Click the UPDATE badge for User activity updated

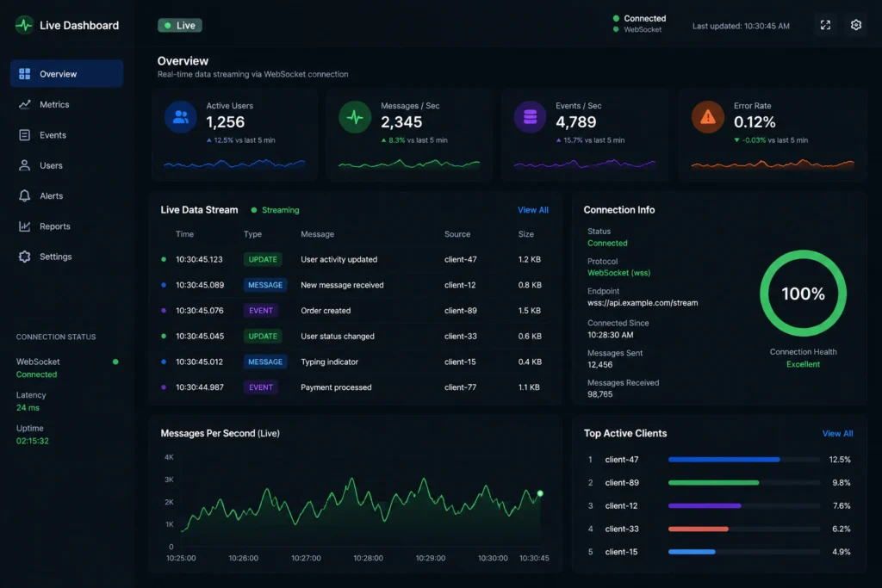(263, 259)
